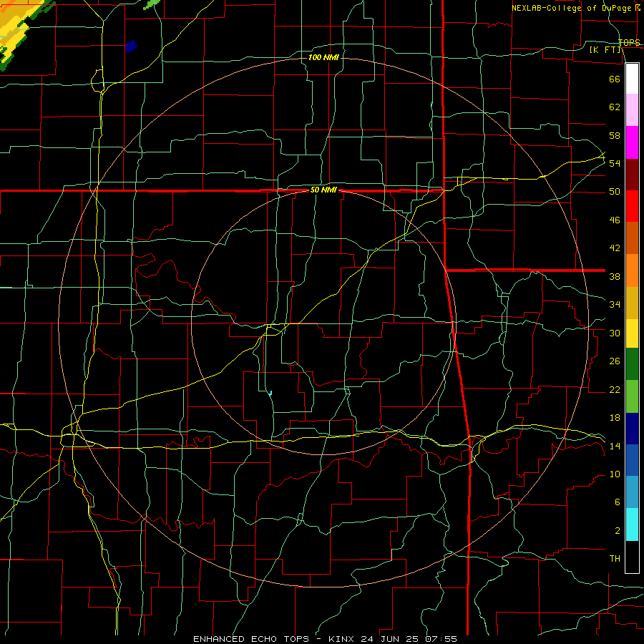Click the white 66 K FT color swatch
The image size is (644, 644).
click(632, 79)
